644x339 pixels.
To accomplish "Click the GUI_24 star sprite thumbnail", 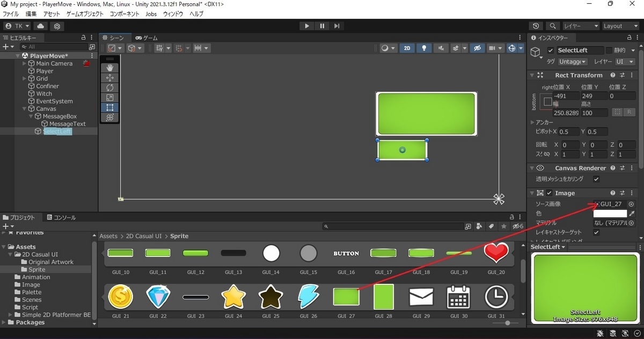I will point(233,297).
